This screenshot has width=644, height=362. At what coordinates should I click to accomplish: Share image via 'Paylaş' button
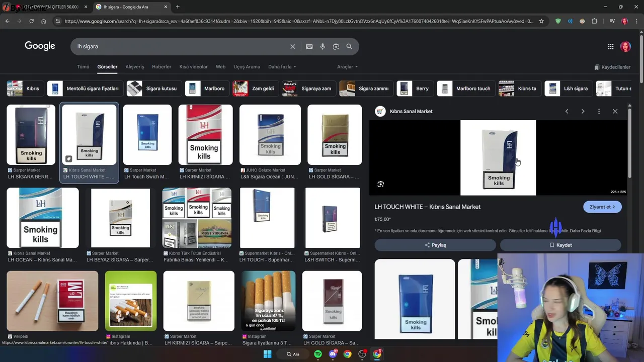435,245
